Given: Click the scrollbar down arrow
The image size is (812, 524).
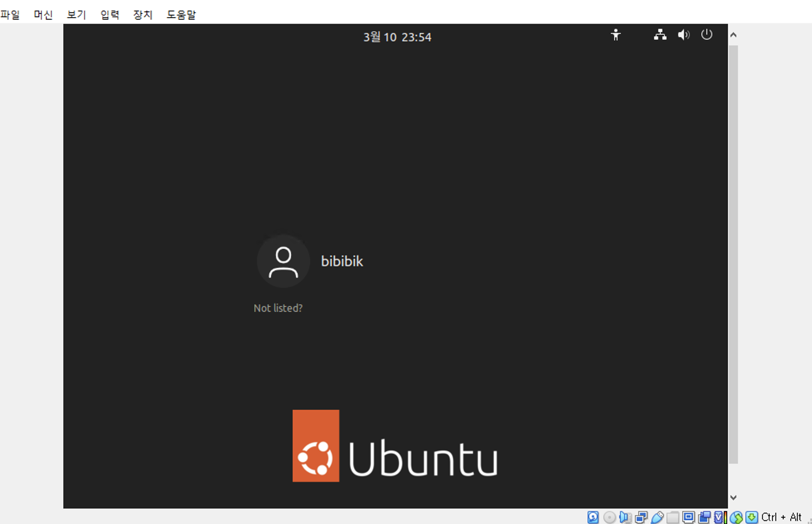Looking at the screenshot, I should (733, 497).
